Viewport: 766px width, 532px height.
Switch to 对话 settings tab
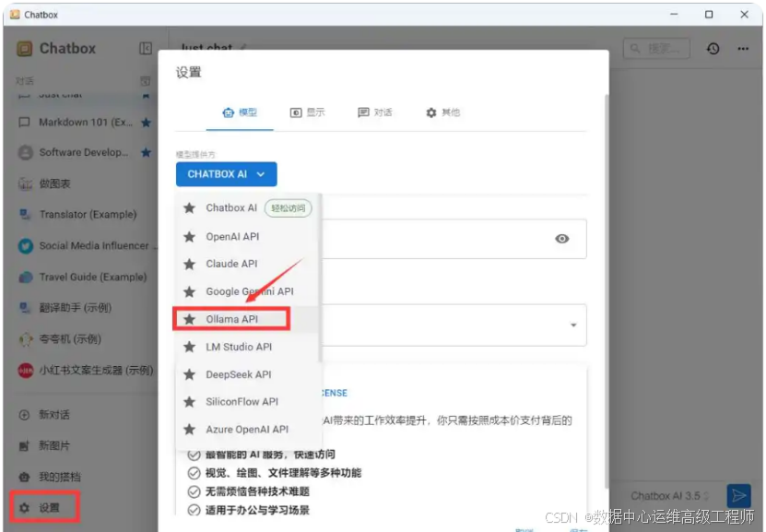(374, 112)
